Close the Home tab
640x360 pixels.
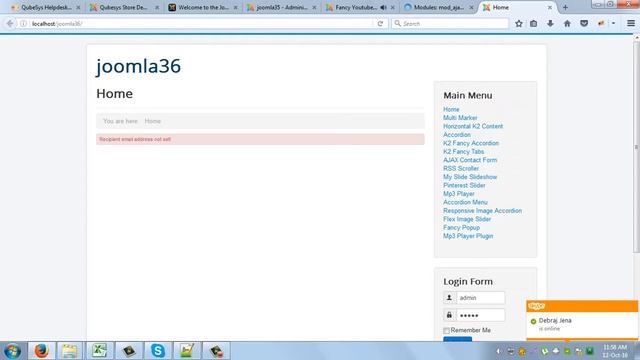point(550,7)
